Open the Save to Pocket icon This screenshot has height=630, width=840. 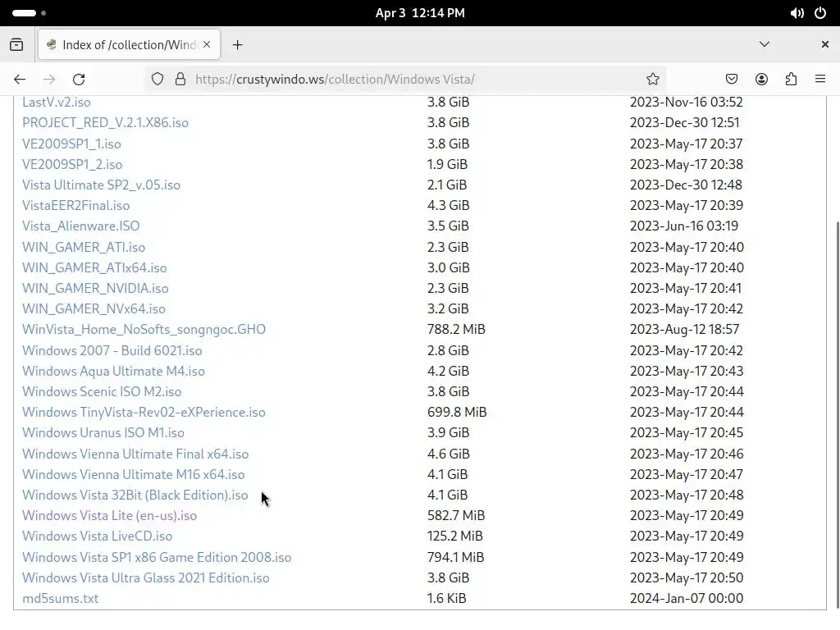tap(731, 80)
